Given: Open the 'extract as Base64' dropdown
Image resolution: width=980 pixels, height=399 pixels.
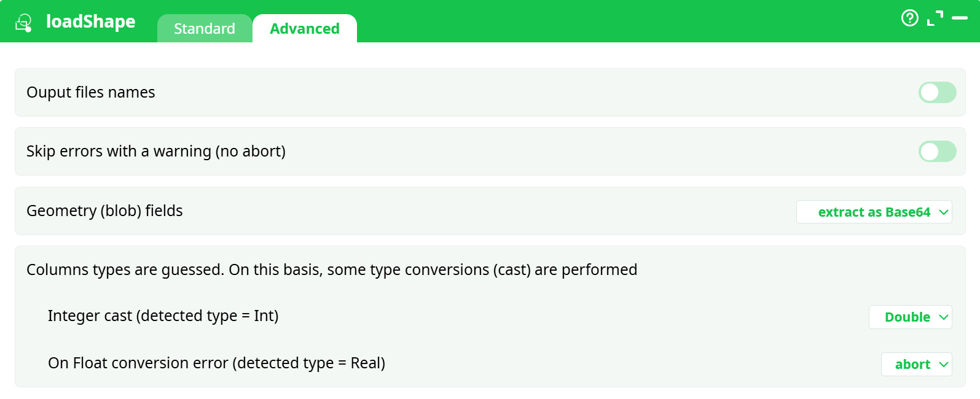Looking at the screenshot, I should click(x=874, y=212).
